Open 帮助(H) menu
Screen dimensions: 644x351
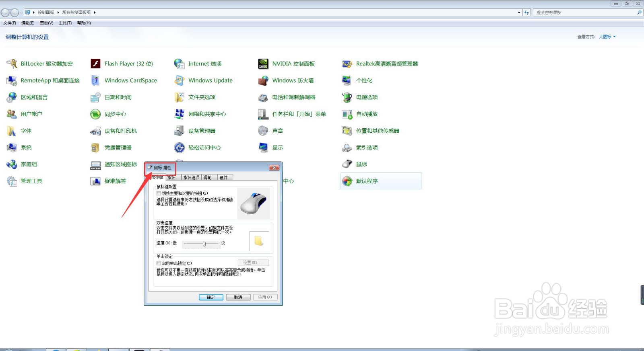coord(84,23)
